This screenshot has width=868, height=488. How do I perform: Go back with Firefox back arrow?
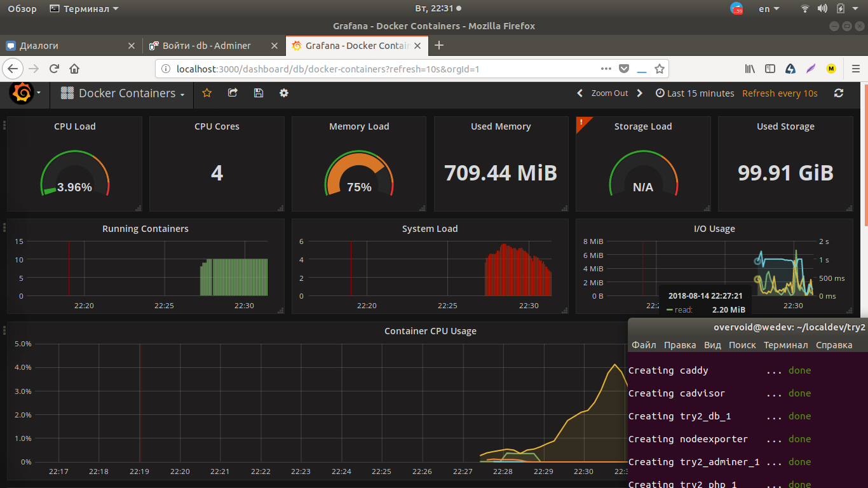[13, 69]
